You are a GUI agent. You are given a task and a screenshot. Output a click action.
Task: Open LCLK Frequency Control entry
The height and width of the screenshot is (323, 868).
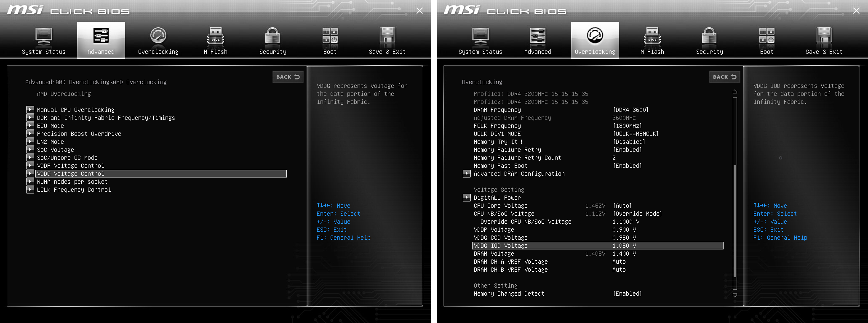click(74, 190)
